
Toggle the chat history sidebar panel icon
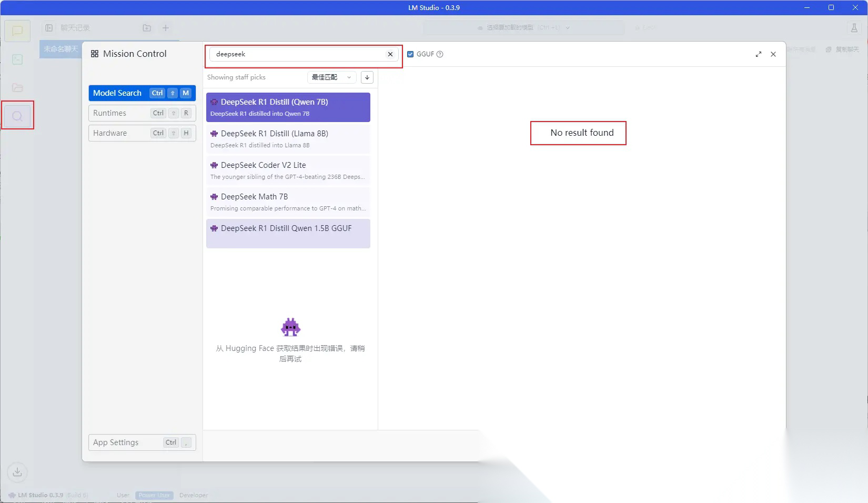(x=49, y=28)
